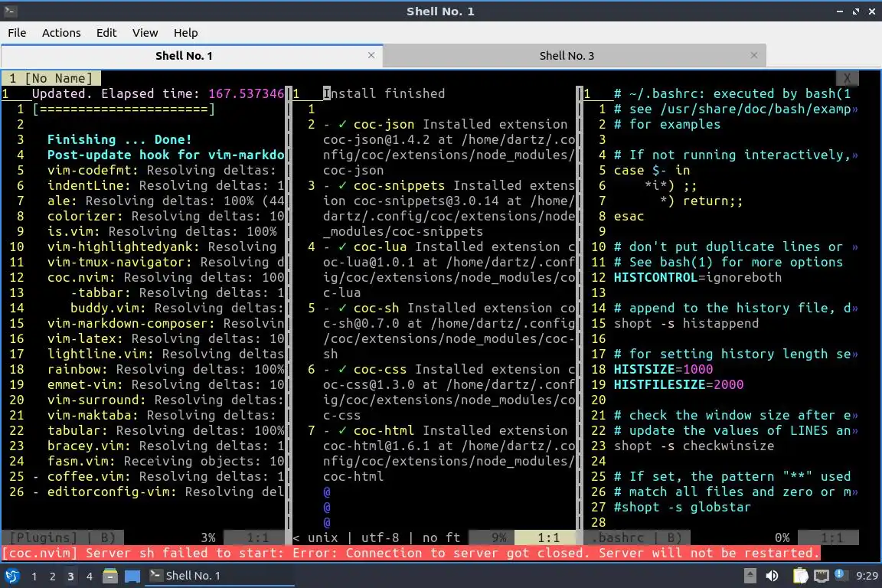
Task: Open the file manager taskbar icon
Action: (x=110, y=576)
